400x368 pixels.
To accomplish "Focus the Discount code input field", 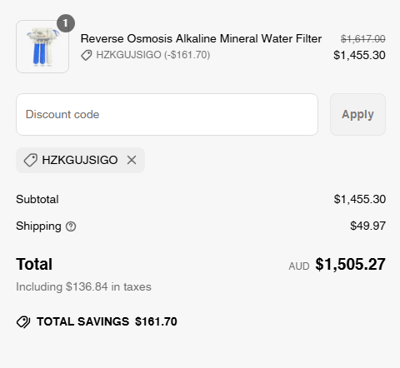I will tap(167, 114).
